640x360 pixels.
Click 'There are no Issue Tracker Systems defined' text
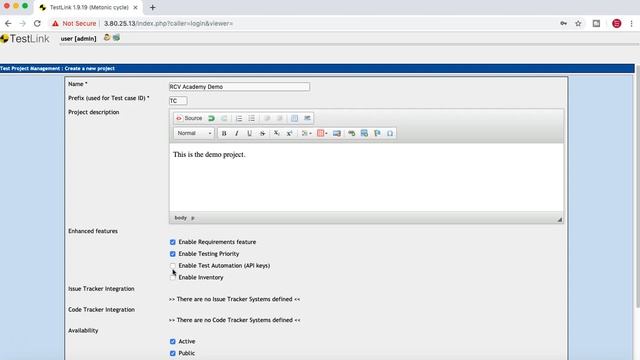(234, 299)
